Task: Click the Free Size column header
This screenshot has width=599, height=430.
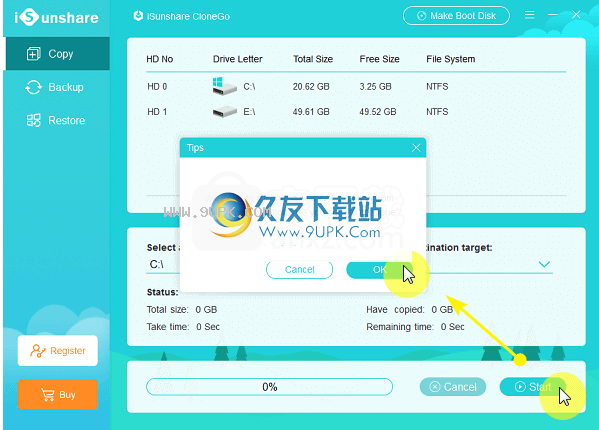Action: 379,59
